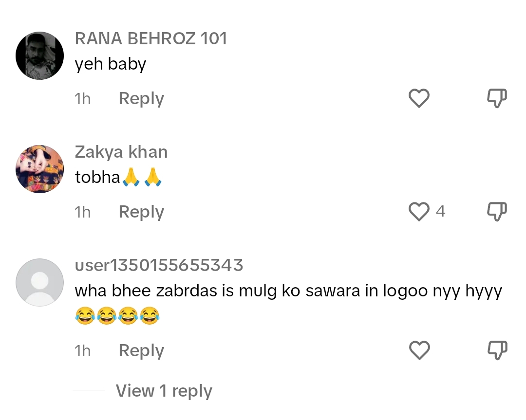This screenshot has height=420, width=526.
Task: Reply to user1350155655343's comment
Action: [141, 351]
